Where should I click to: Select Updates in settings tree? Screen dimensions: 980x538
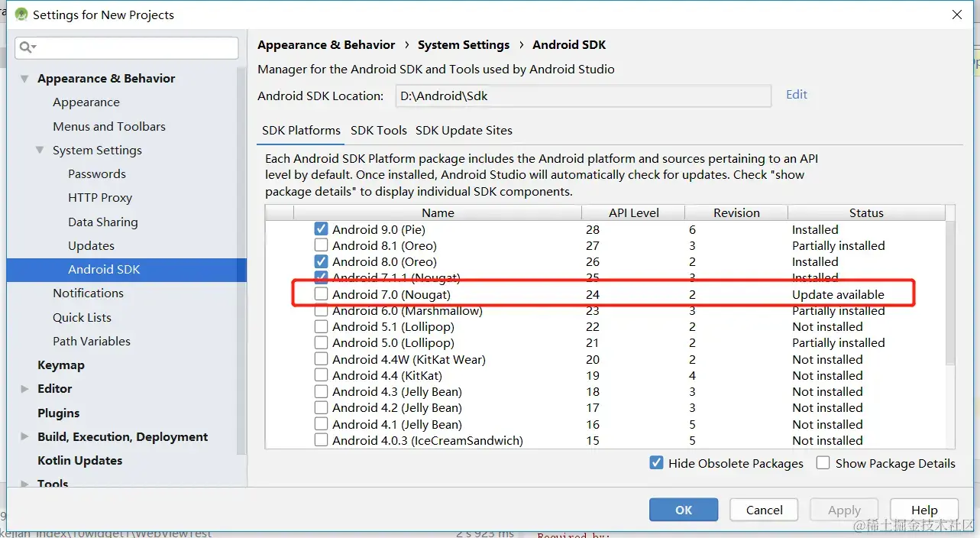pyautogui.click(x=91, y=245)
